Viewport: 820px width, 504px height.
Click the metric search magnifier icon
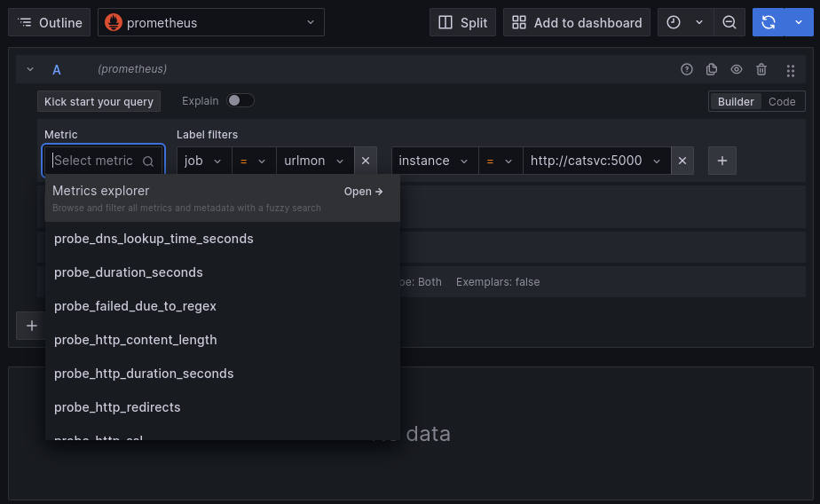click(148, 161)
